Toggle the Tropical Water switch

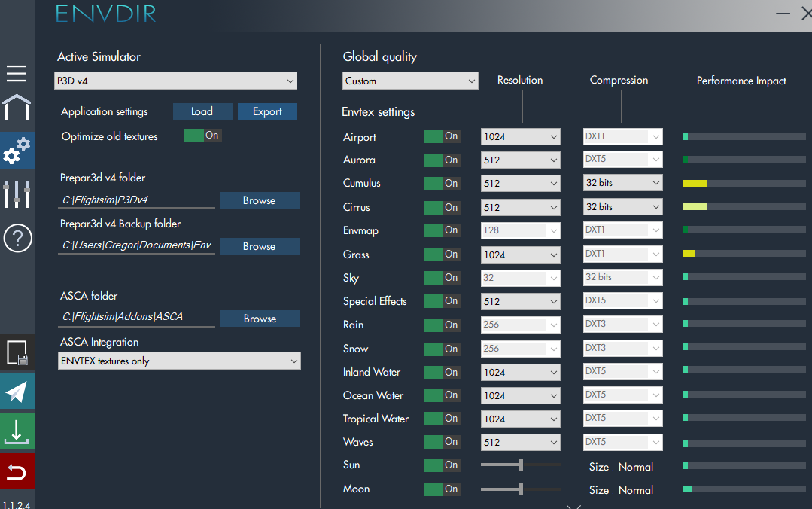[x=442, y=419]
